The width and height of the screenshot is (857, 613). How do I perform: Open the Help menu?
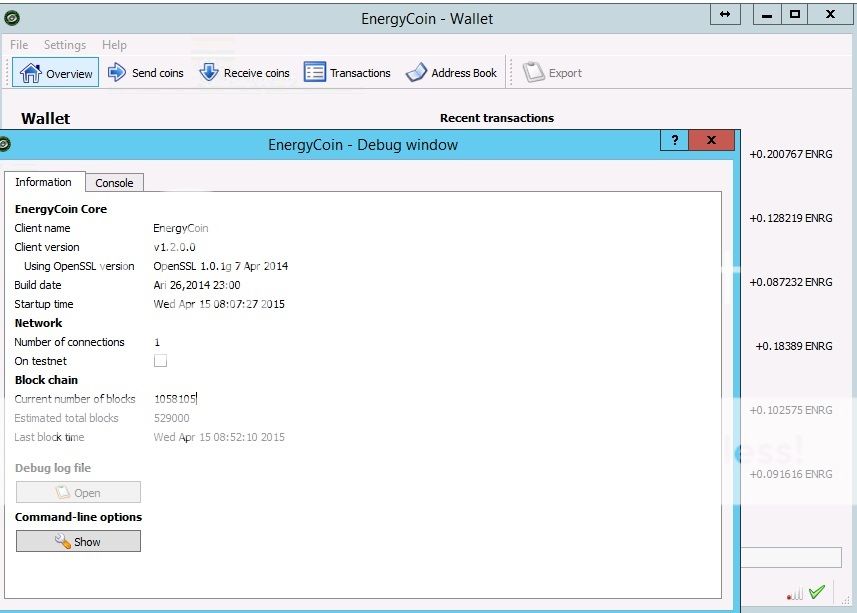(x=114, y=45)
